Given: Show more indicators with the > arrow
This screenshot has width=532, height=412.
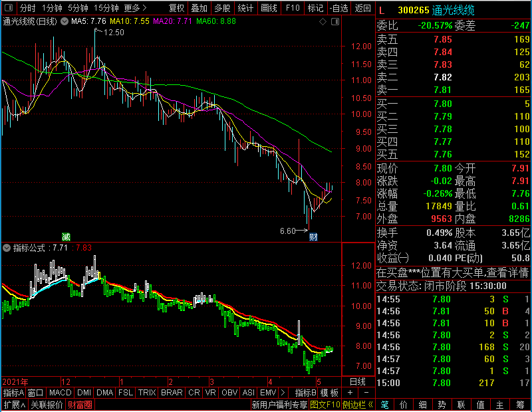Looking at the screenshot, I should (x=283, y=393).
